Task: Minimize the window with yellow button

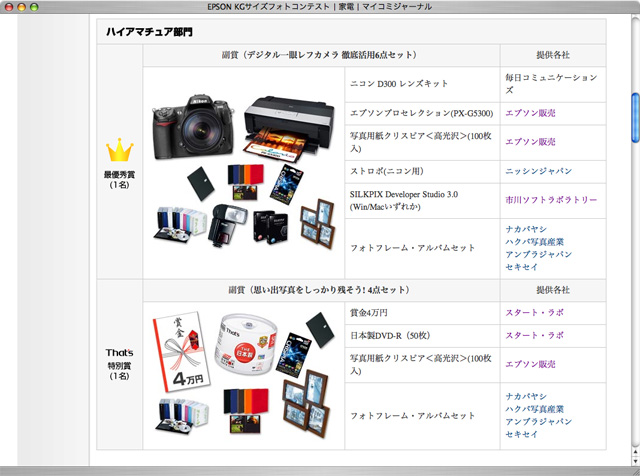Action: pos(21,7)
